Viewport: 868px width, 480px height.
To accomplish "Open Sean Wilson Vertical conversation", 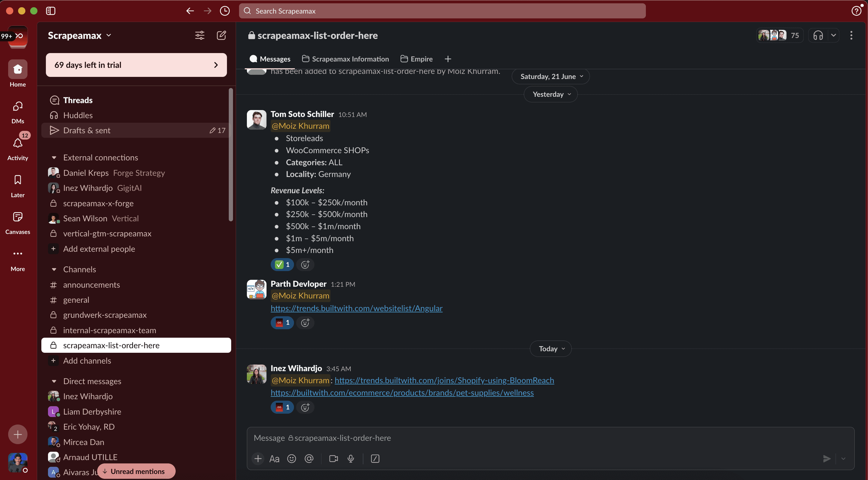I will click(x=136, y=219).
